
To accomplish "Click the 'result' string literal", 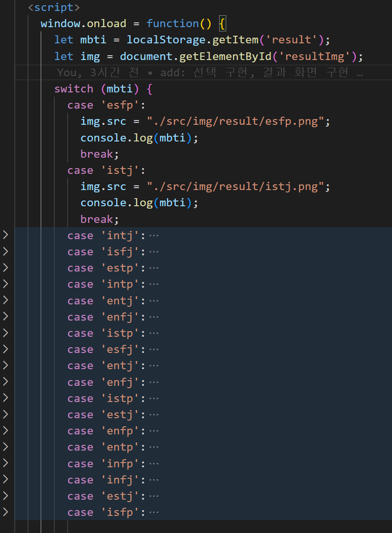I will [291, 40].
